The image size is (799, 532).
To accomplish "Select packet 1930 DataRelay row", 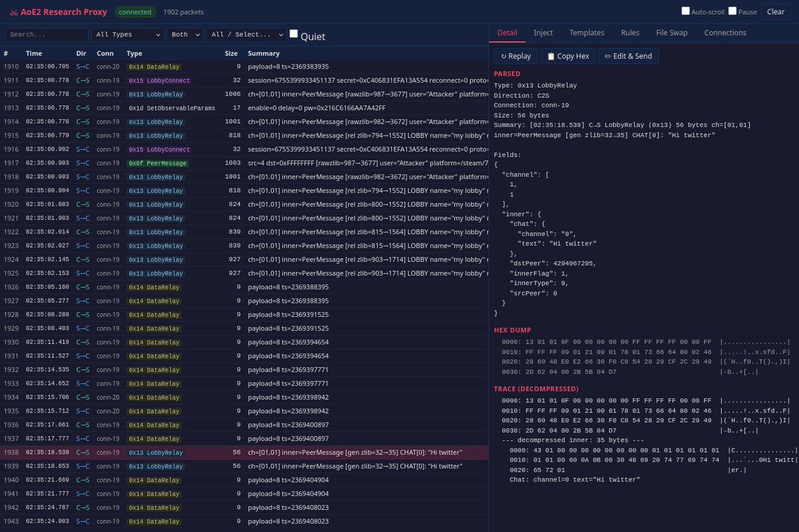I will tap(245, 342).
